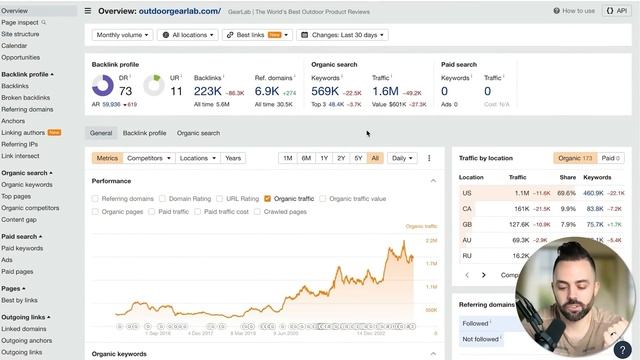640x360 pixels.
Task: Open the Monthly volume dropdown
Action: [x=122, y=35]
